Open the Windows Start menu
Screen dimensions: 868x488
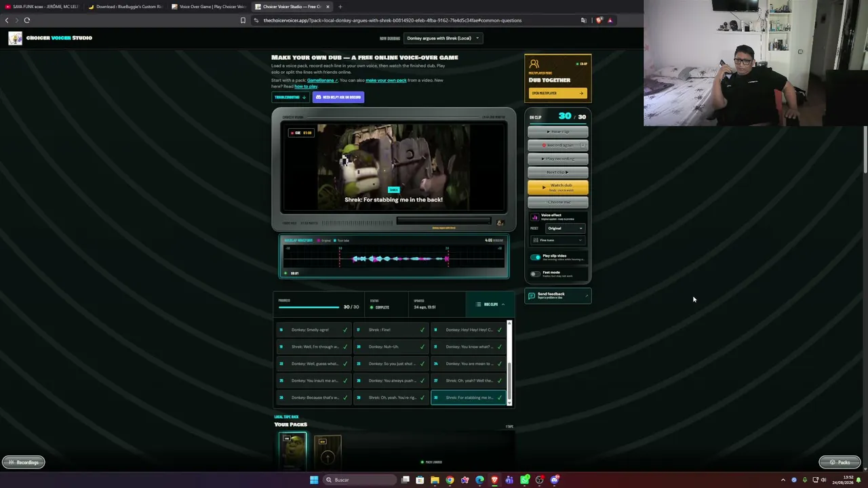pos(314,480)
